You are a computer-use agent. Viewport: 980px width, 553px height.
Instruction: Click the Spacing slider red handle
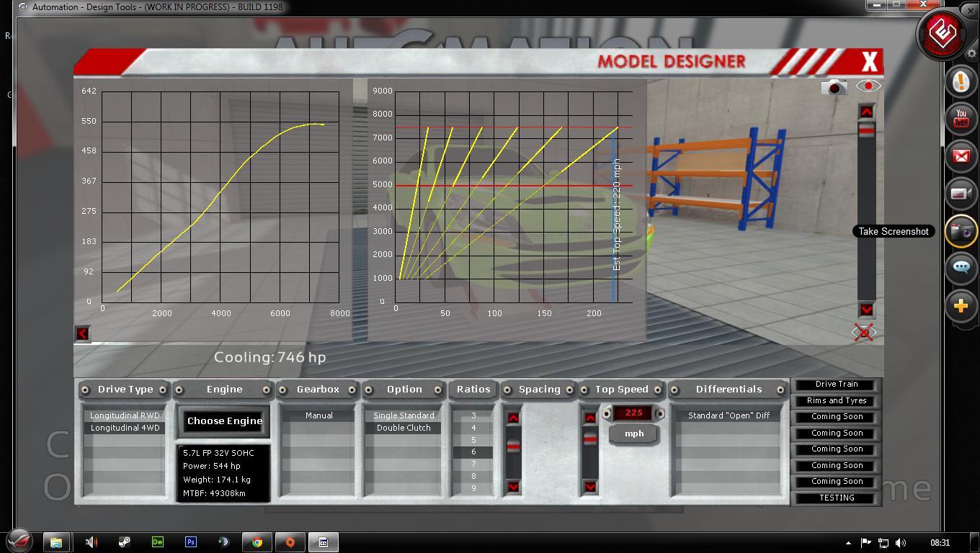513,446
